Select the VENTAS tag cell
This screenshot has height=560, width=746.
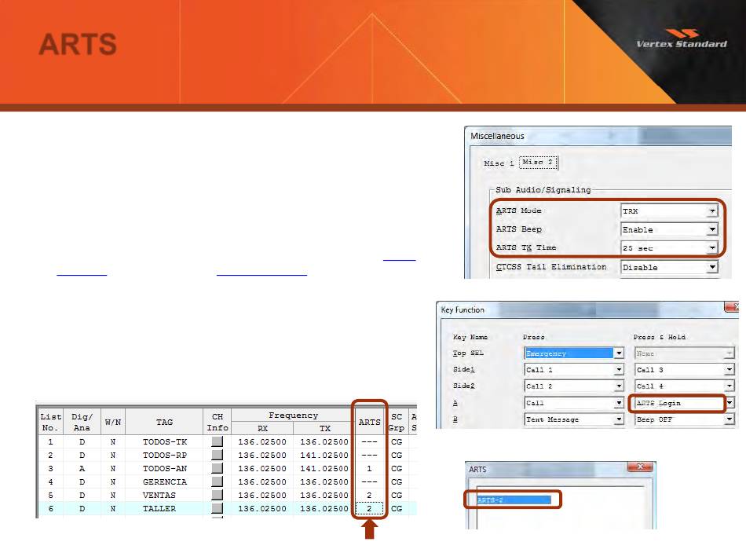coord(164,496)
